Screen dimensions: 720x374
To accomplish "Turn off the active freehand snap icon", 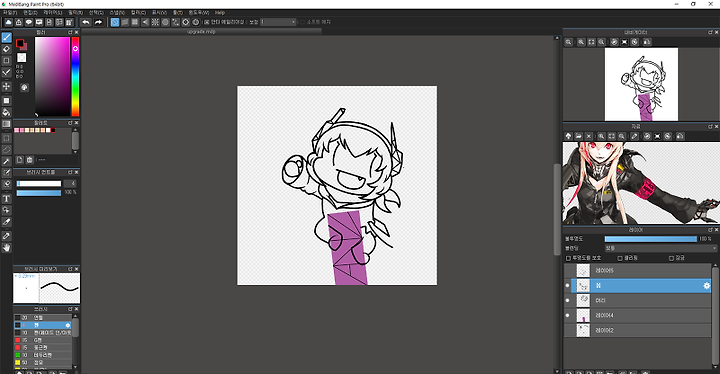I will 115,22.
